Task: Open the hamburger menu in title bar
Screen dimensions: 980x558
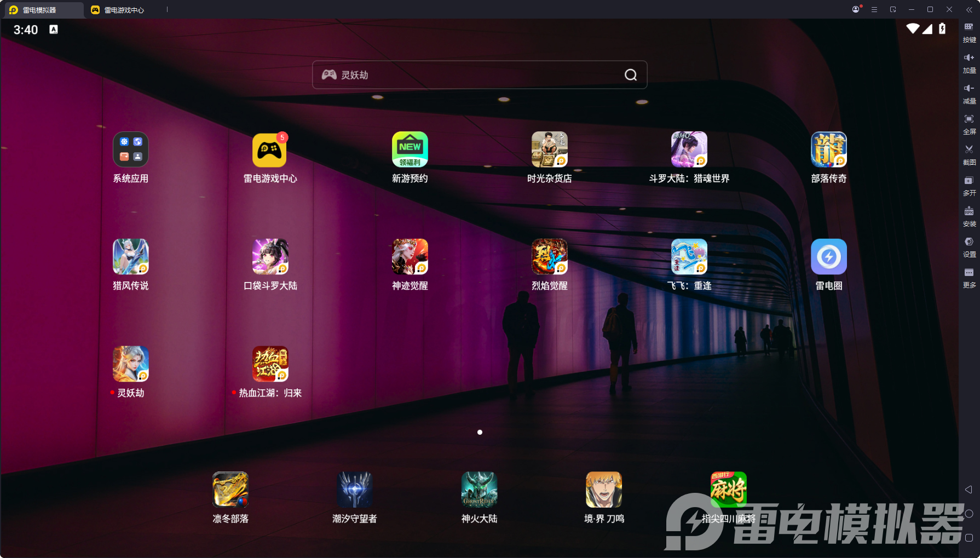Action: pos(874,9)
